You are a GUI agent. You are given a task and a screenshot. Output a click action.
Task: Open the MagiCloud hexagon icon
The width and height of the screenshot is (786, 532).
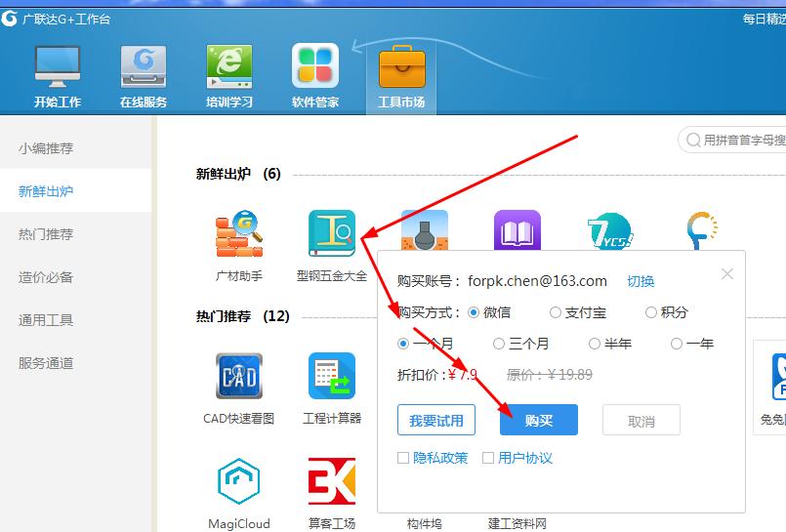tap(239, 481)
